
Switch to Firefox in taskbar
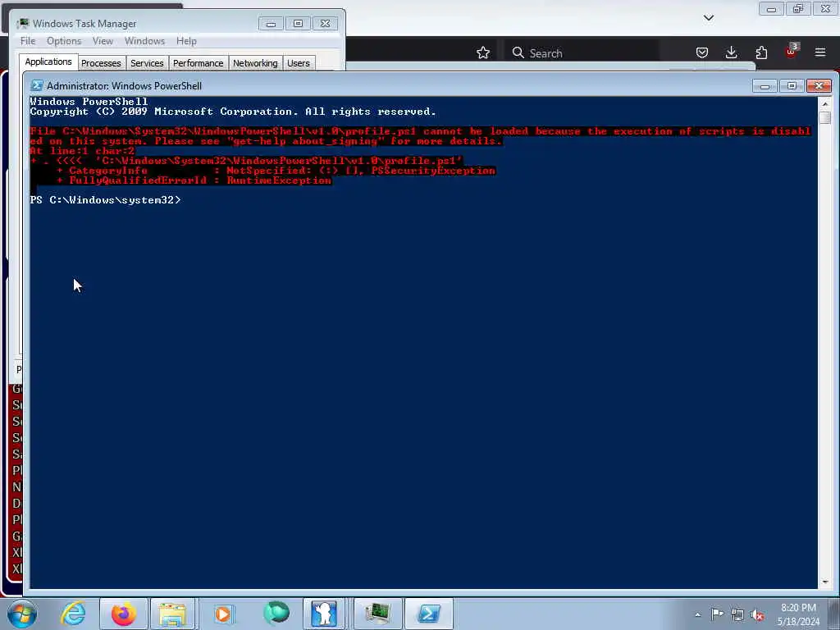123,614
